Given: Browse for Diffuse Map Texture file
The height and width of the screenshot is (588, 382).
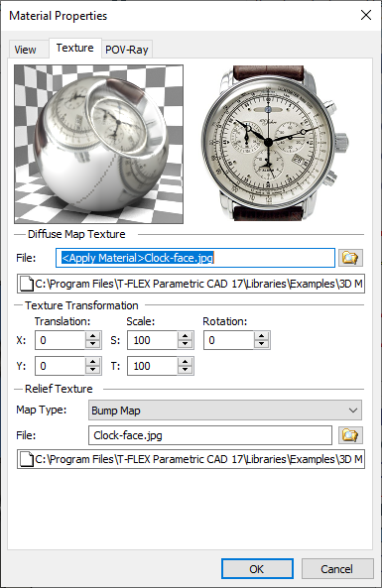Looking at the screenshot, I should click(350, 258).
